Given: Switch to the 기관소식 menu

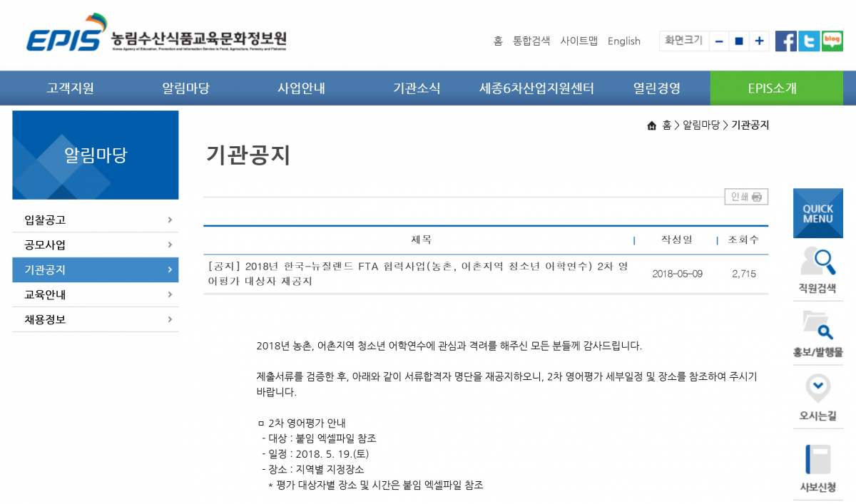Looking at the screenshot, I should [417, 88].
